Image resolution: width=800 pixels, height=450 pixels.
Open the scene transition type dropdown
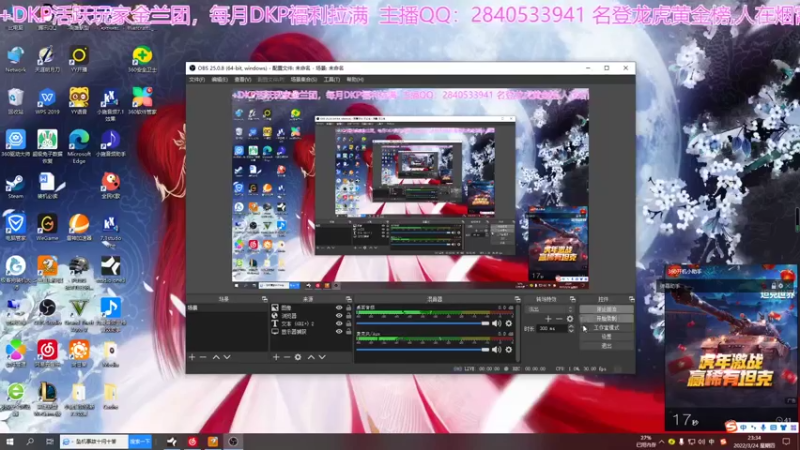pyautogui.click(x=550, y=310)
